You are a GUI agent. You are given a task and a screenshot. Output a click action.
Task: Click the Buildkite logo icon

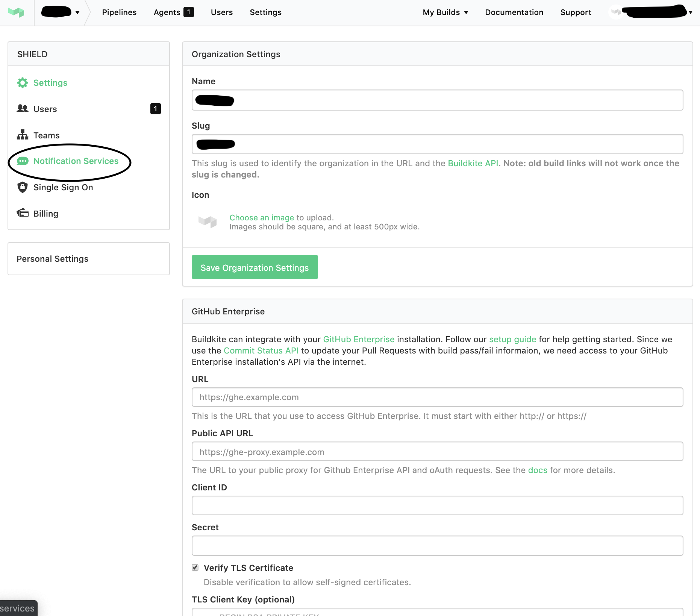[16, 12]
